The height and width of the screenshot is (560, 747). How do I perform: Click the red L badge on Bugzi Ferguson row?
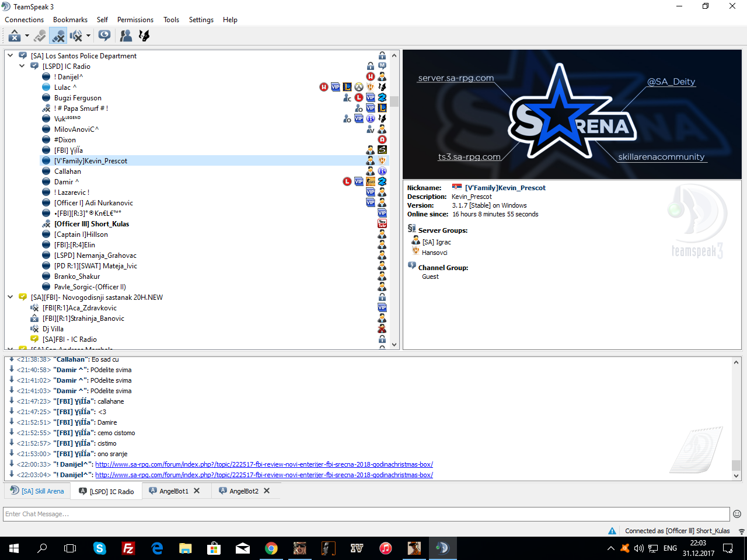359,98
